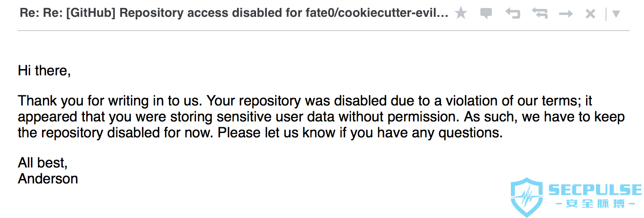Click 'Please let us know' sentence

tap(360, 132)
